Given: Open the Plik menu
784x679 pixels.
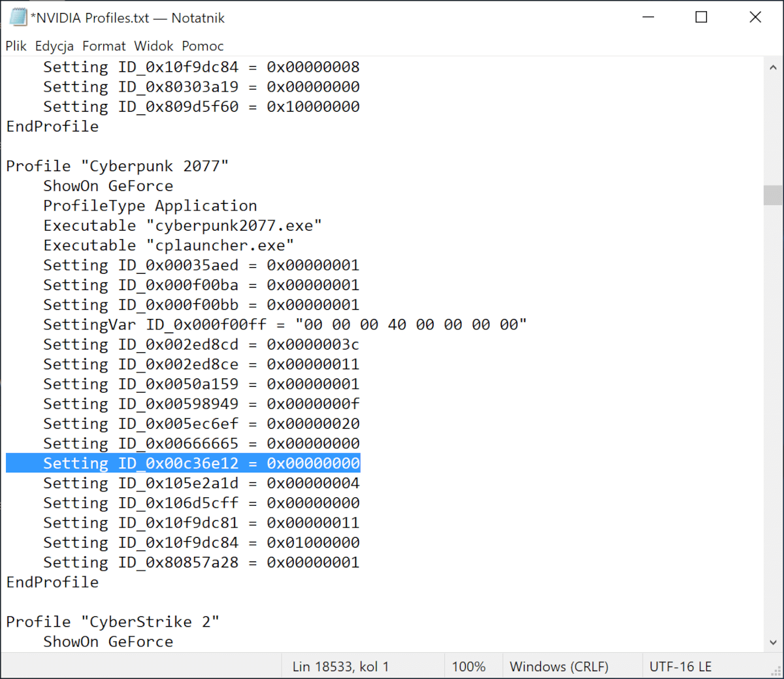Looking at the screenshot, I should 16,46.
